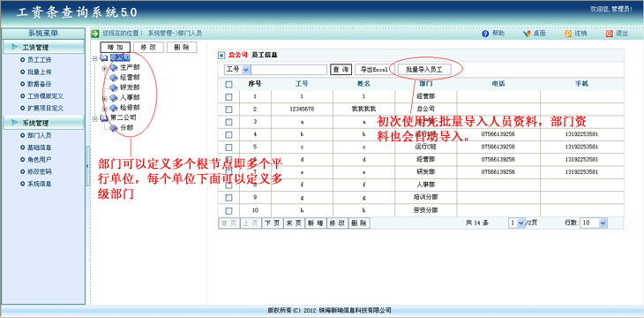Click the 注销 logout icon
The height and width of the screenshot is (318, 644).
[x=568, y=34]
